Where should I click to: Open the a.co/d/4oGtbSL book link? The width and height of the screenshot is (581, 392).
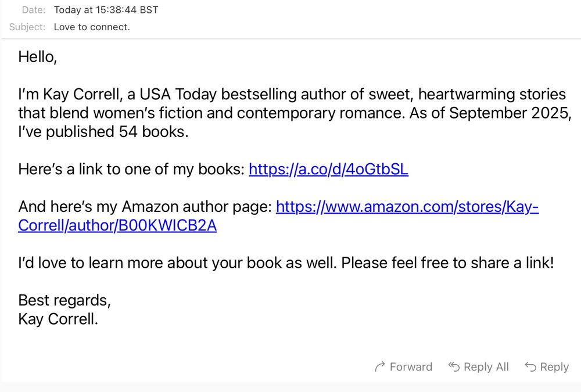[328, 169]
